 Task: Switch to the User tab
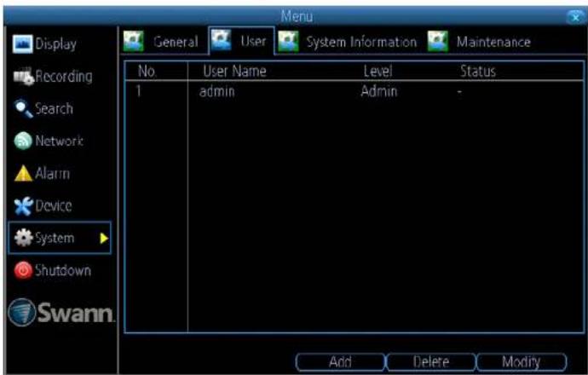[241, 41]
